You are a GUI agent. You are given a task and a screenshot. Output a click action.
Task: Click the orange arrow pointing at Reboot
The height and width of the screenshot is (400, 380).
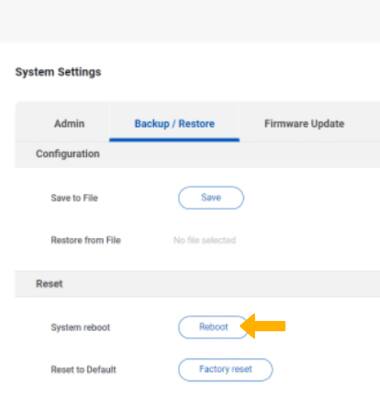pos(263,326)
